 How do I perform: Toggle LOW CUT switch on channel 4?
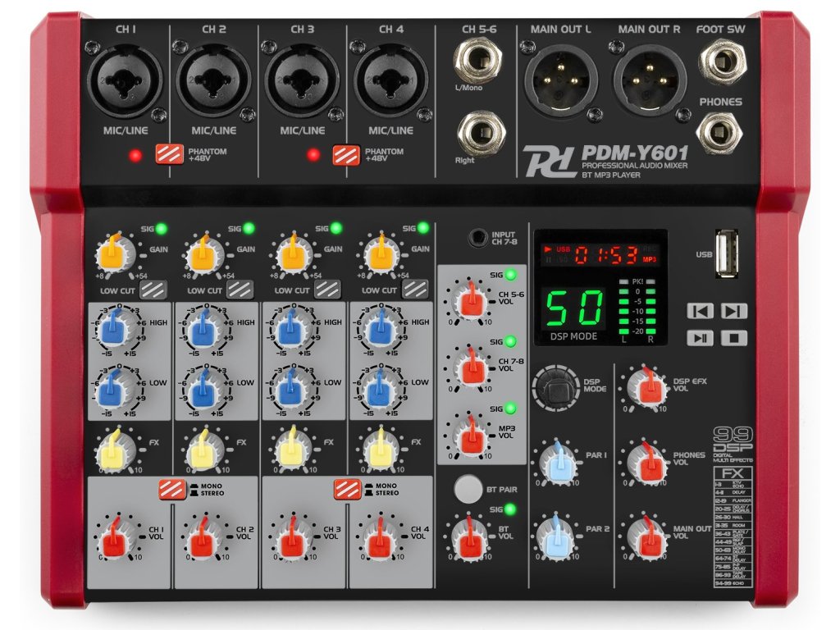coord(415,290)
